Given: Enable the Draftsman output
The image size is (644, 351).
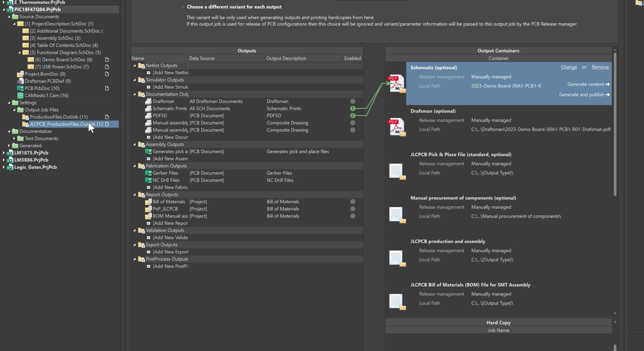Looking at the screenshot, I should 353,101.
